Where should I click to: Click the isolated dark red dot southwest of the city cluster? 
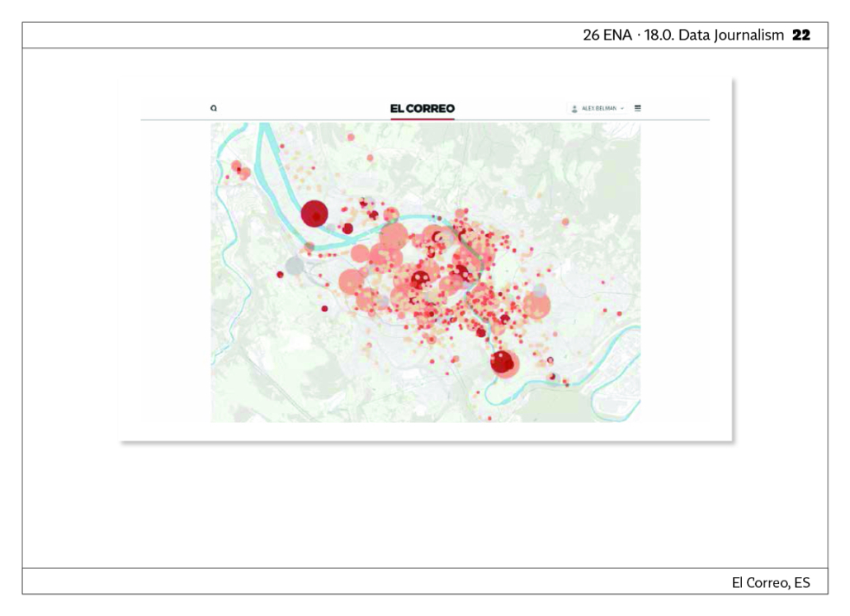pos(324,308)
